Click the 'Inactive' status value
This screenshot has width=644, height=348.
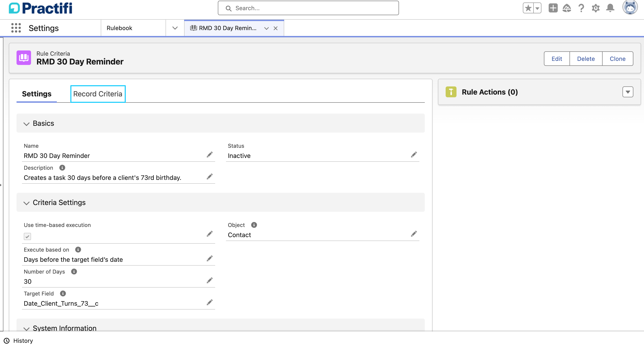[239, 156]
